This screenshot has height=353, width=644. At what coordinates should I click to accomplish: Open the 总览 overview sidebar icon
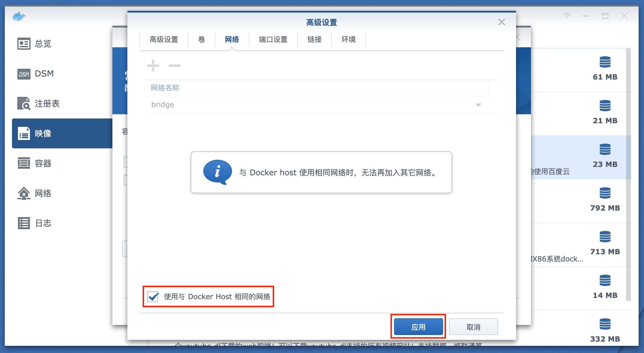click(24, 44)
